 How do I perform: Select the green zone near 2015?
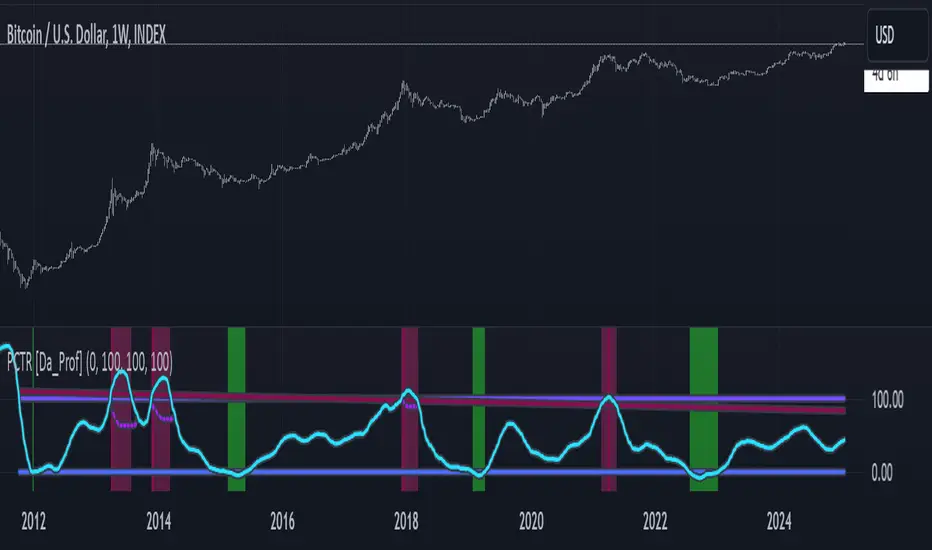[x=237, y=409]
